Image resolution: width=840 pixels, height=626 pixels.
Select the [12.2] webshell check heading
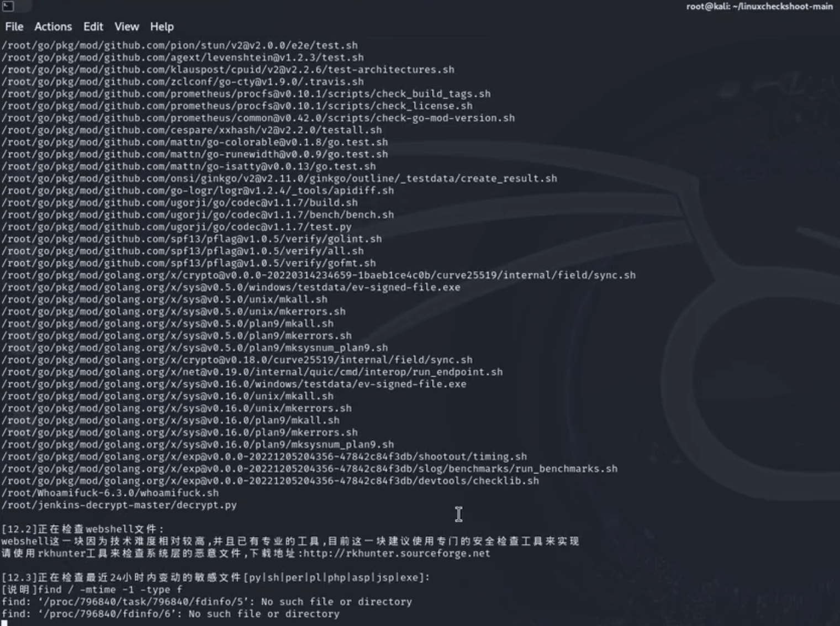pyautogui.click(x=83, y=529)
